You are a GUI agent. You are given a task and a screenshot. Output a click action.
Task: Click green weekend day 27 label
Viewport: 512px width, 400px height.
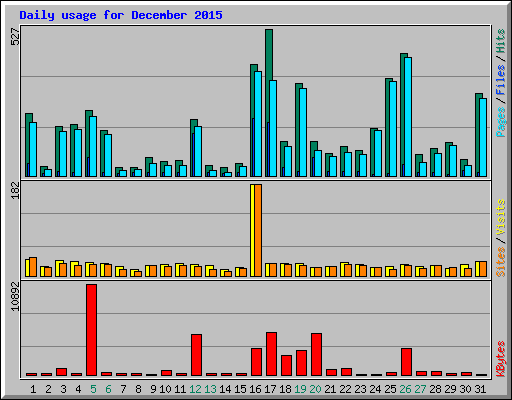(420, 389)
